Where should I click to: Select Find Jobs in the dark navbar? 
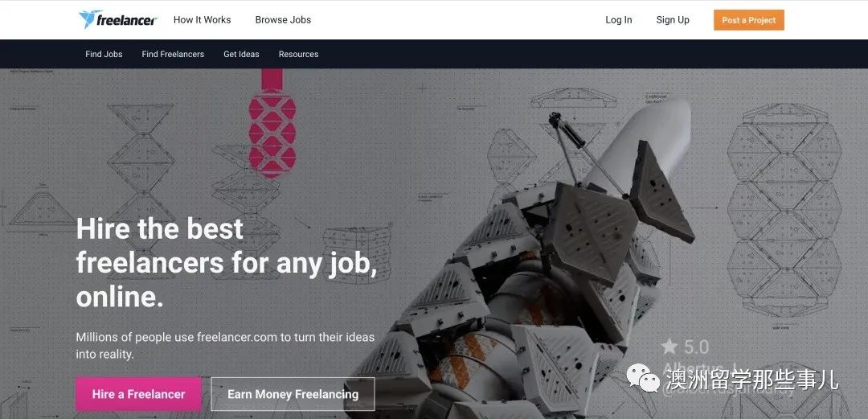104,55
